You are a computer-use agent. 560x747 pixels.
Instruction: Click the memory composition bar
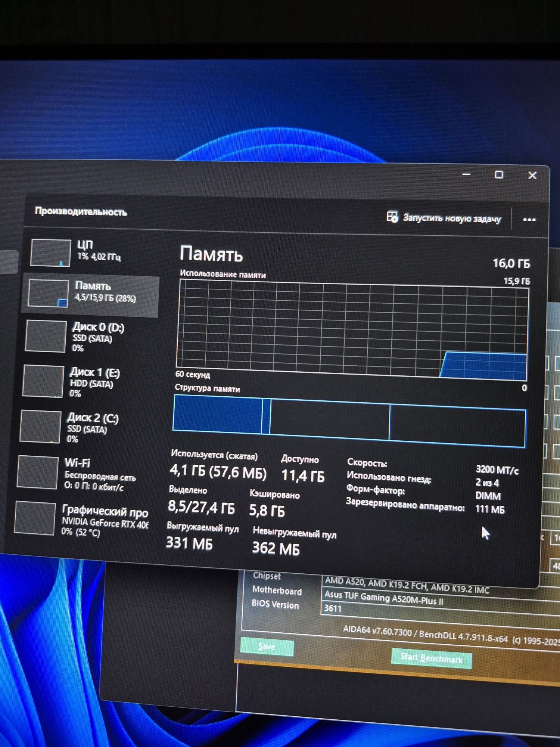point(349,421)
